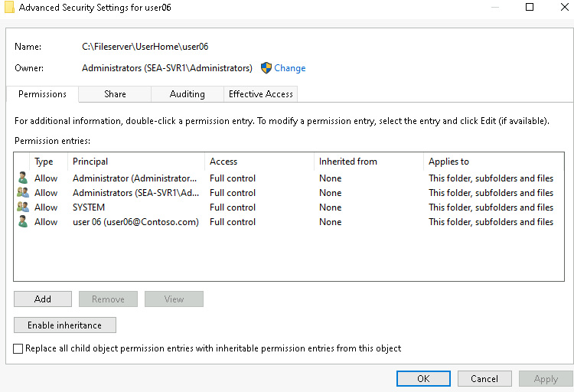Click None in the Administrator row

[x=330, y=178]
